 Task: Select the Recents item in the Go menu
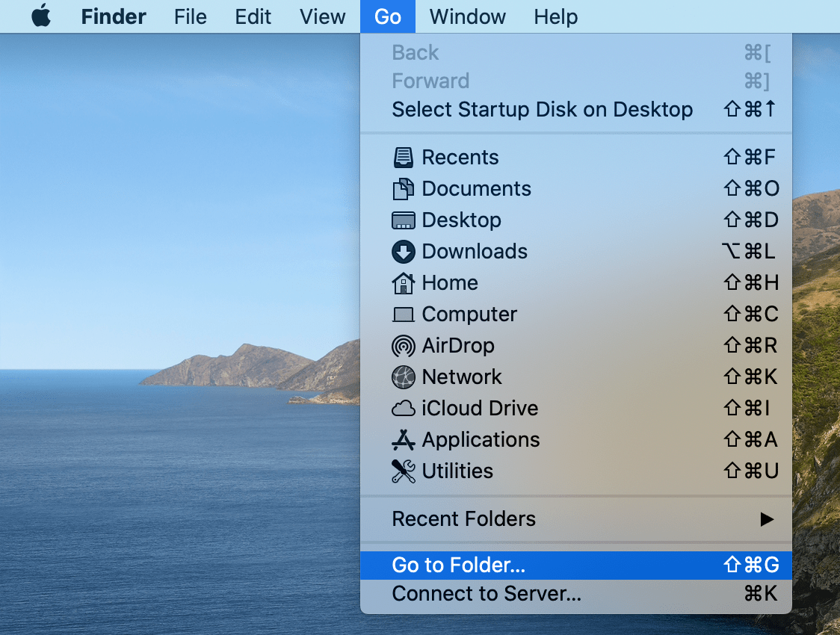tap(460, 157)
